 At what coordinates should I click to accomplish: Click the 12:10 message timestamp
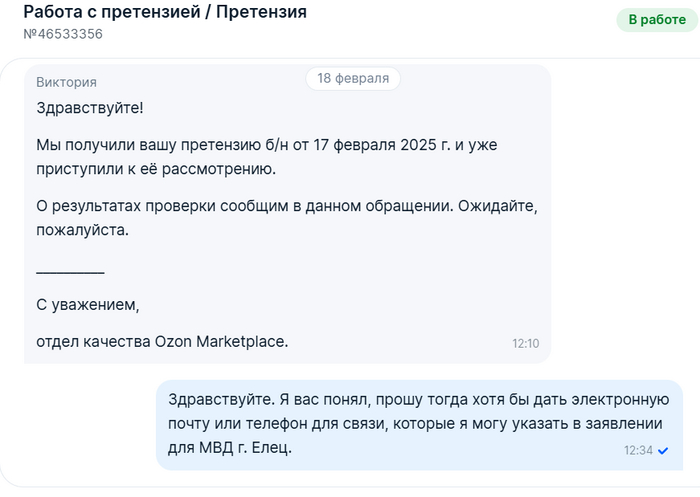point(525,343)
